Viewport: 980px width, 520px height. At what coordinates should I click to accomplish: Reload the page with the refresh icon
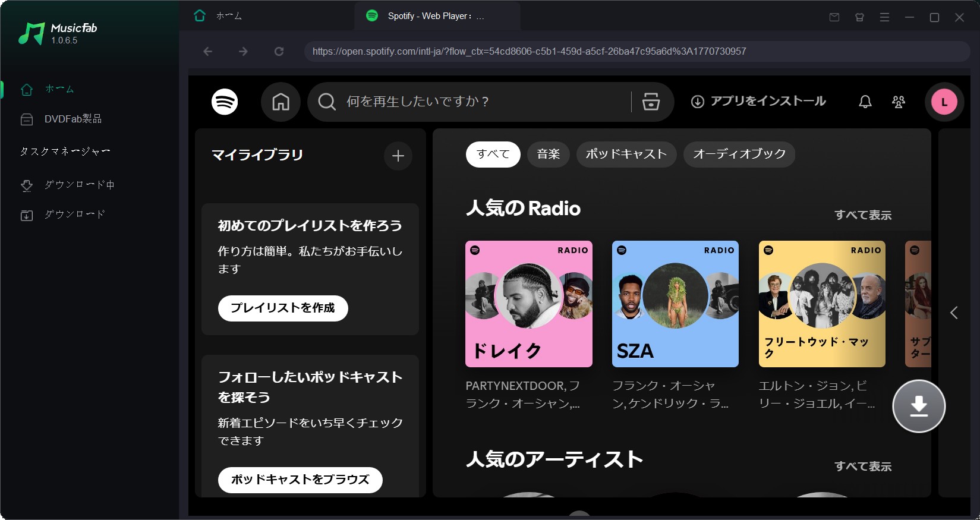click(279, 52)
